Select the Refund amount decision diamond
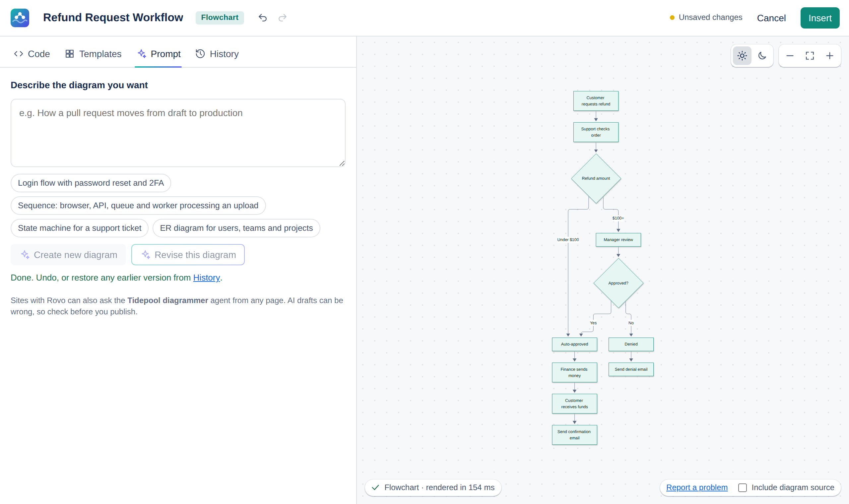 pyautogui.click(x=596, y=179)
